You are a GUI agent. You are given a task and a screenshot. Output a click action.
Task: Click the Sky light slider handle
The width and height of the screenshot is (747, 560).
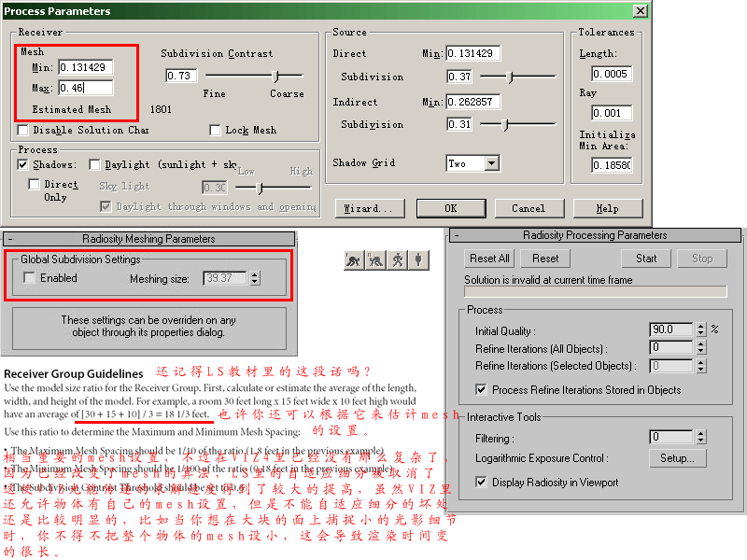(x=260, y=189)
